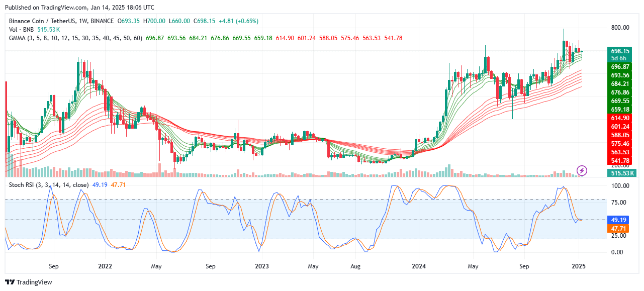Viewport: 644px width, 291px height.
Task: Click the 100.00 level on Stoch RSI scale
Action: point(620,186)
